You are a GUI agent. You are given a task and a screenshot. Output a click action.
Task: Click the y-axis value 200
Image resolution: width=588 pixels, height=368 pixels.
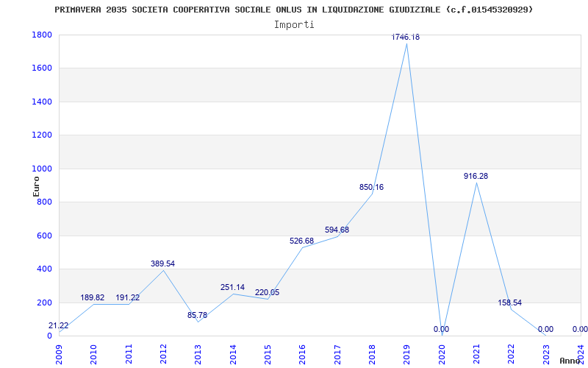[x=44, y=302]
